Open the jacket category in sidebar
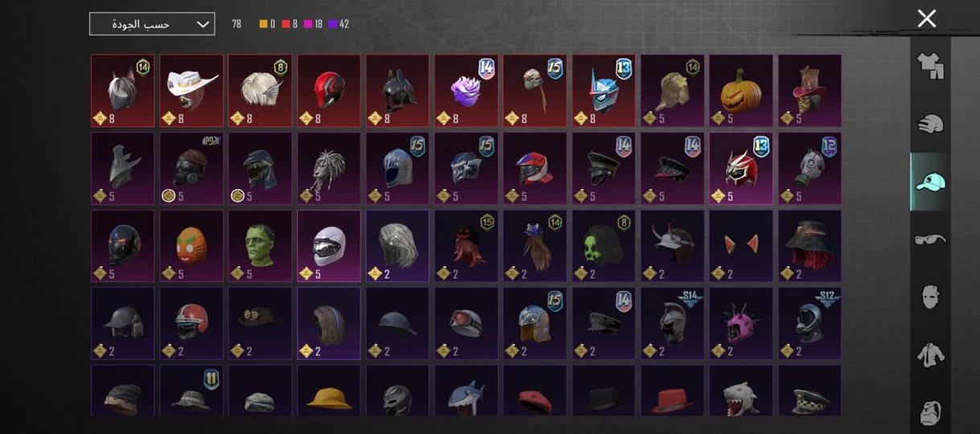Viewport: 980px width, 434px height. (x=930, y=354)
